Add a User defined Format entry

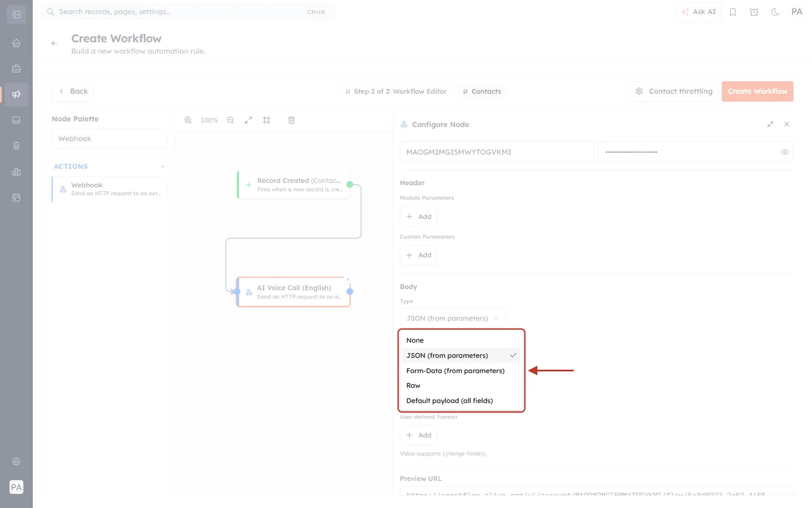pyautogui.click(x=418, y=435)
